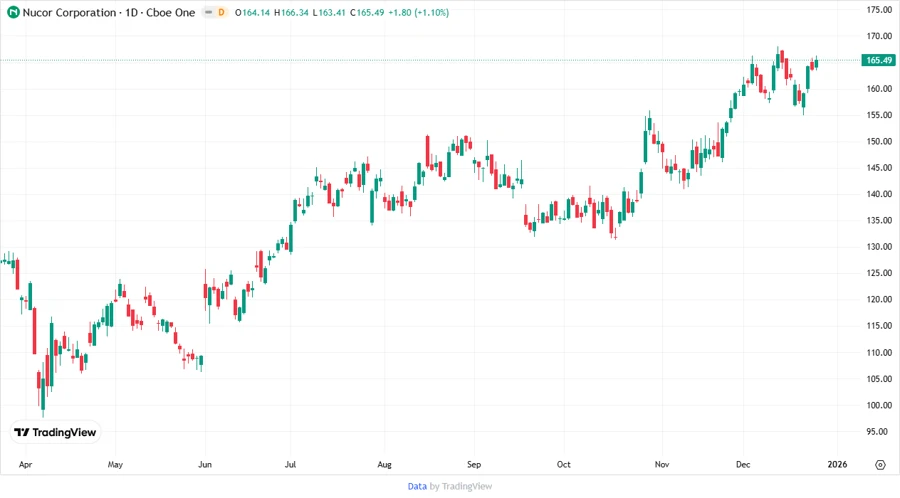Click the open value O164.14

252,12
